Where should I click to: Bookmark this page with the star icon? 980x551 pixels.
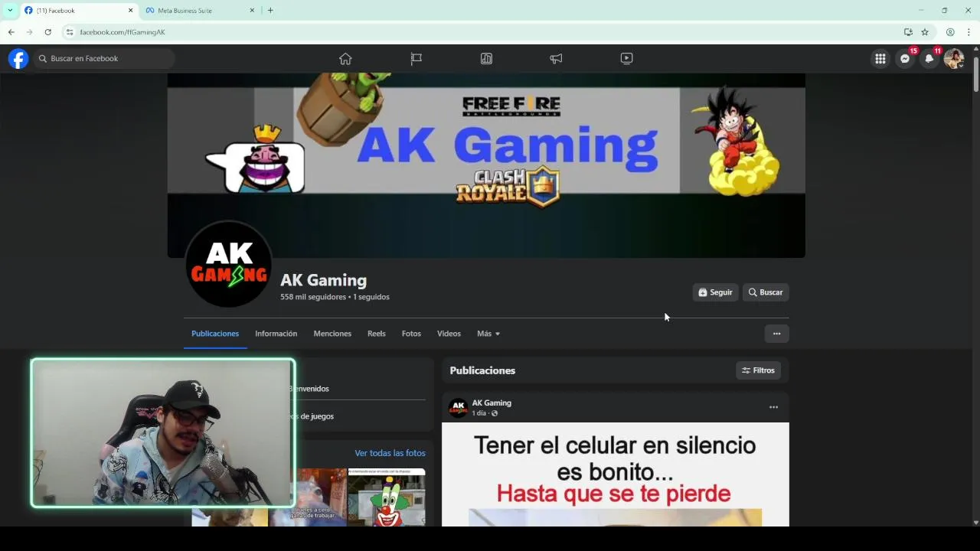[x=925, y=32]
